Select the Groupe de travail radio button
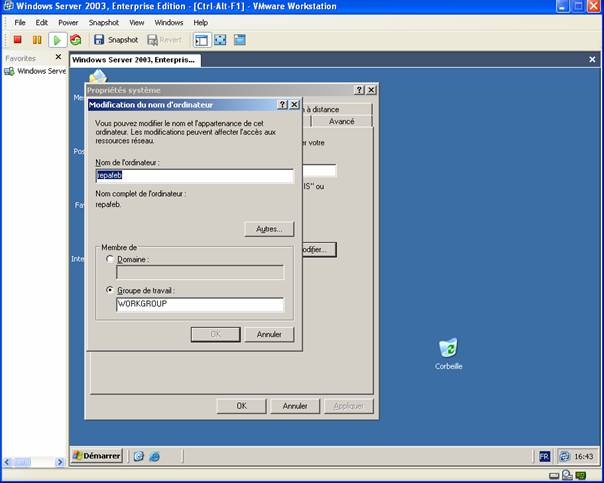 point(110,290)
